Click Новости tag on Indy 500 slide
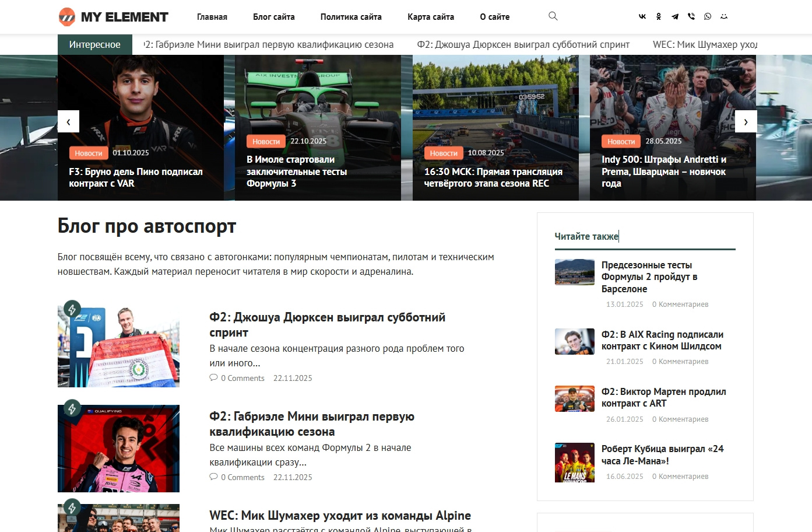 point(621,141)
